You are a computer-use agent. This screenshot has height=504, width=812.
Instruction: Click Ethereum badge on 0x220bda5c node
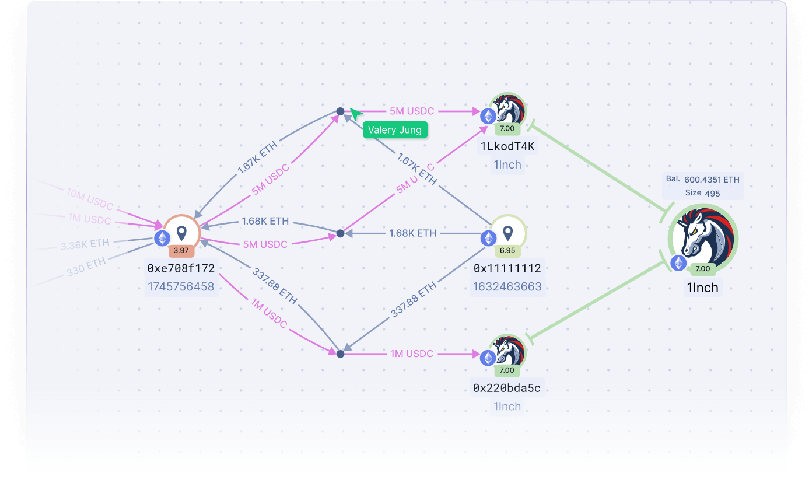(x=488, y=358)
